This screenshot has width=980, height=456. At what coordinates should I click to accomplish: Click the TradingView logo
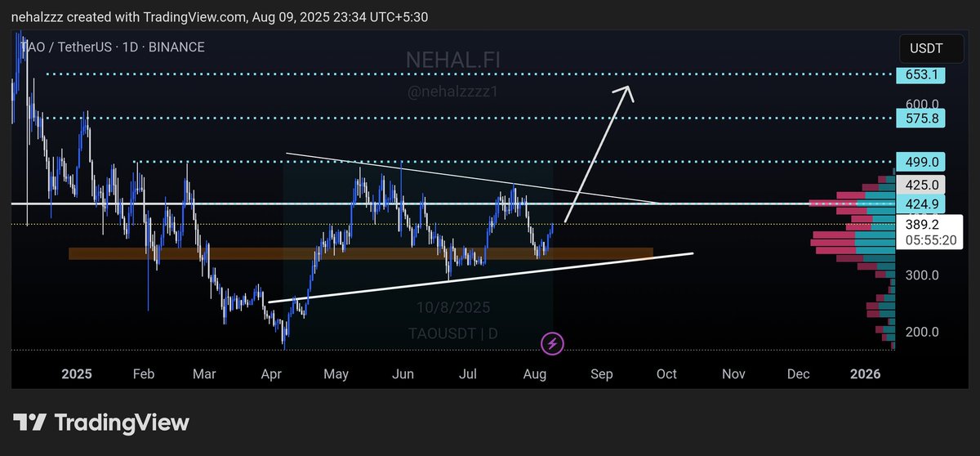click(x=103, y=422)
